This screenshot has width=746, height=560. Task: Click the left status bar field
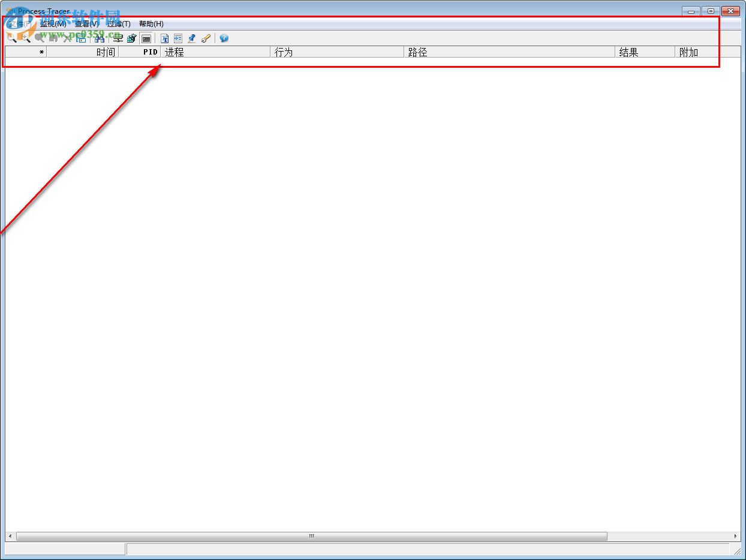[63, 549]
